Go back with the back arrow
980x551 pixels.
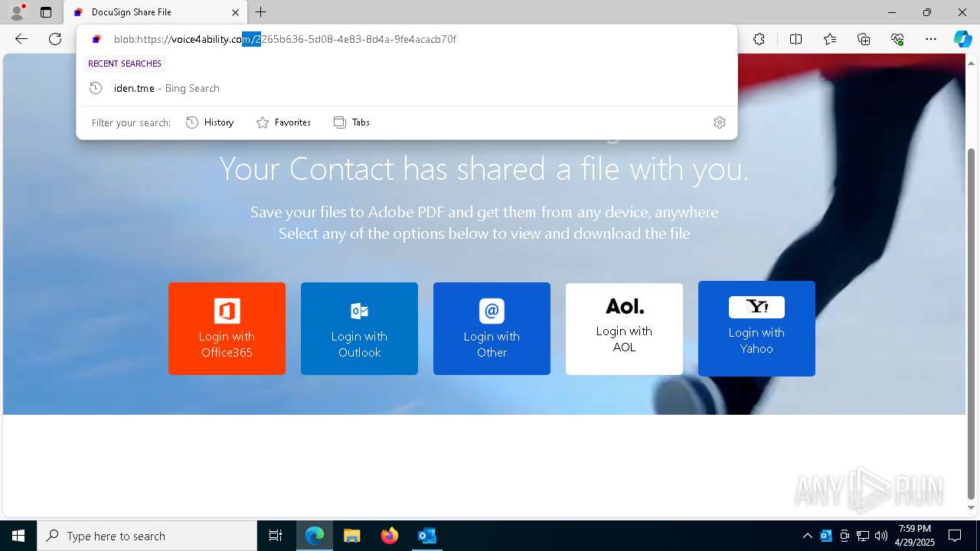pos(21,39)
